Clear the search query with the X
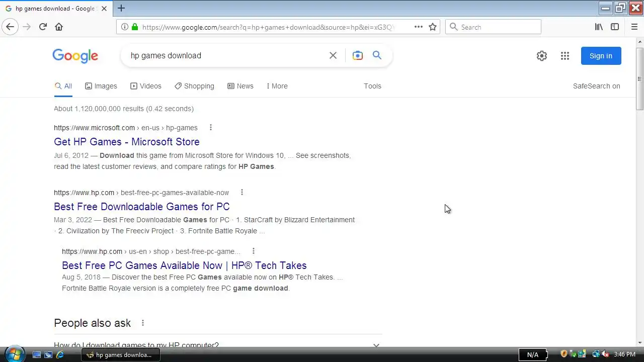 [333, 56]
